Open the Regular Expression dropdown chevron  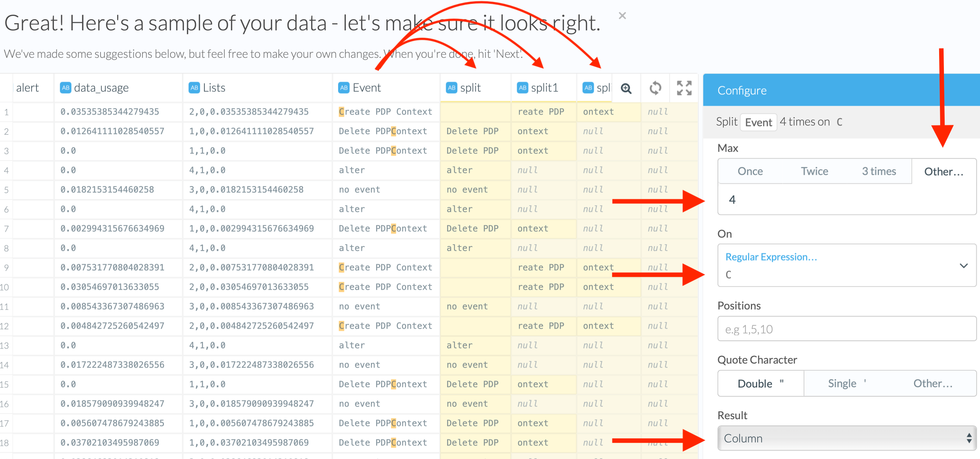click(x=963, y=266)
